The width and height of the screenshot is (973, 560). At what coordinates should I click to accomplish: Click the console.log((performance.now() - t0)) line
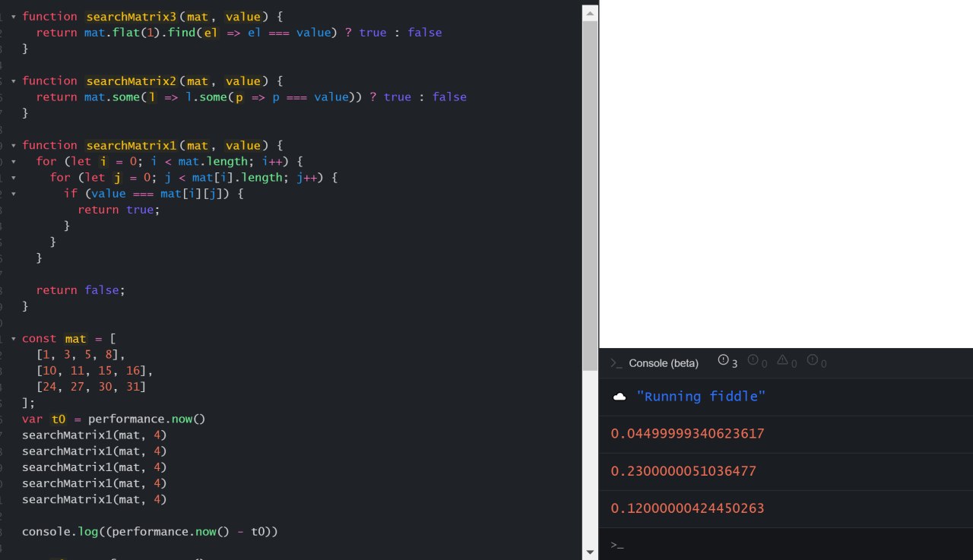(150, 532)
